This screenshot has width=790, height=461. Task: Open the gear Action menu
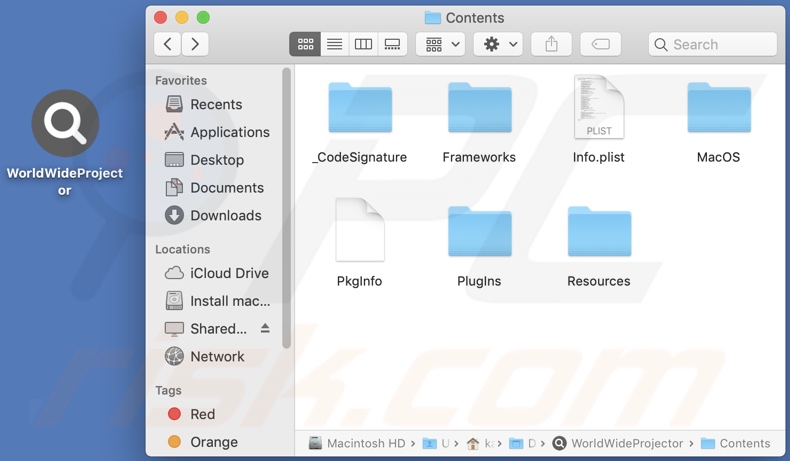pos(498,44)
